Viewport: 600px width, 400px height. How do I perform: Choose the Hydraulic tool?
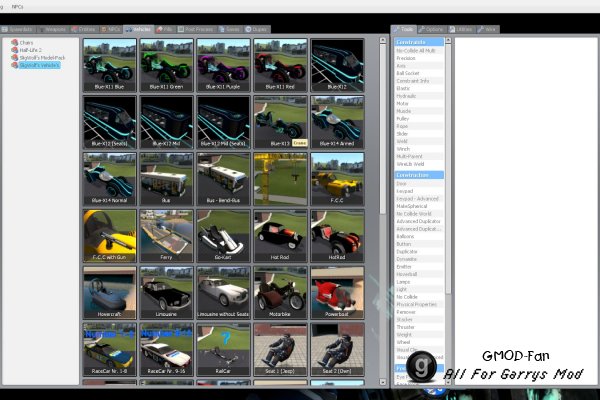[x=419, y=96]
